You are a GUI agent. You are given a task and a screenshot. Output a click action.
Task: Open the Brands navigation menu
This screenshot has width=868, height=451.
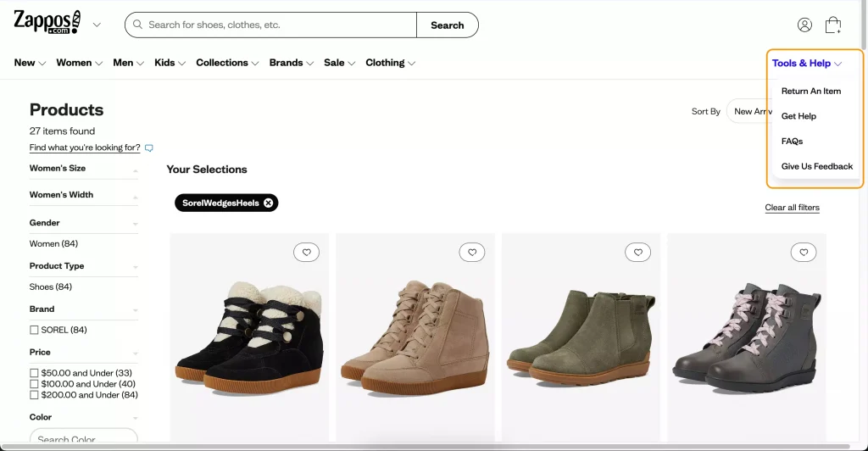point(292,63)
